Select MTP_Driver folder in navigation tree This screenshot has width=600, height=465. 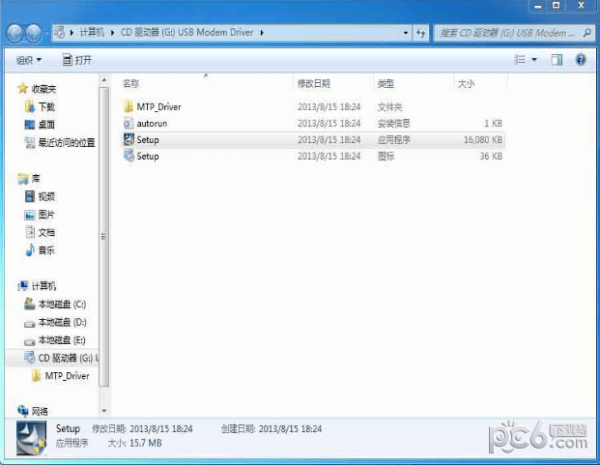coord(67,376)
